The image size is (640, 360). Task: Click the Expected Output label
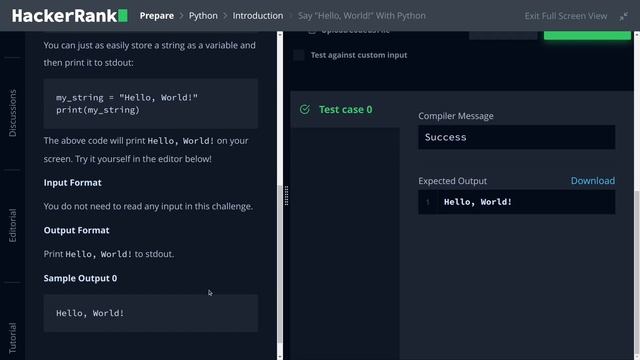pyautogui.click(x=452, y=181)
